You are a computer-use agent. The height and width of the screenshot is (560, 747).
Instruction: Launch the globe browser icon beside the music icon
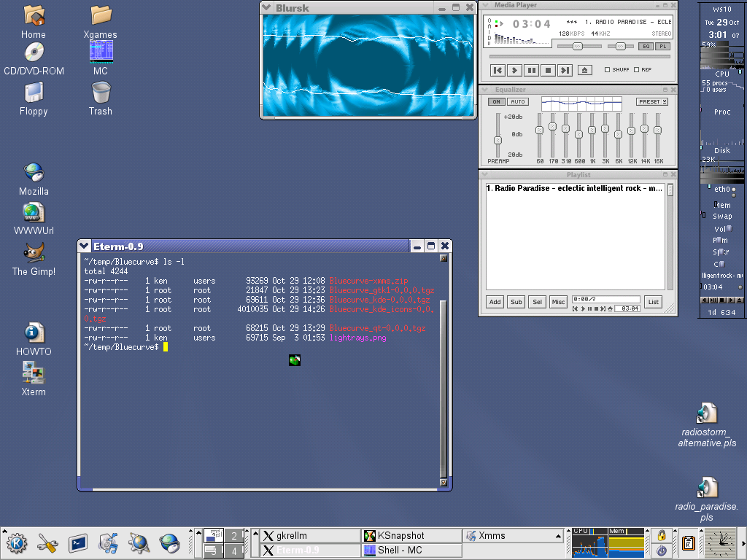[x=139, y=543]
